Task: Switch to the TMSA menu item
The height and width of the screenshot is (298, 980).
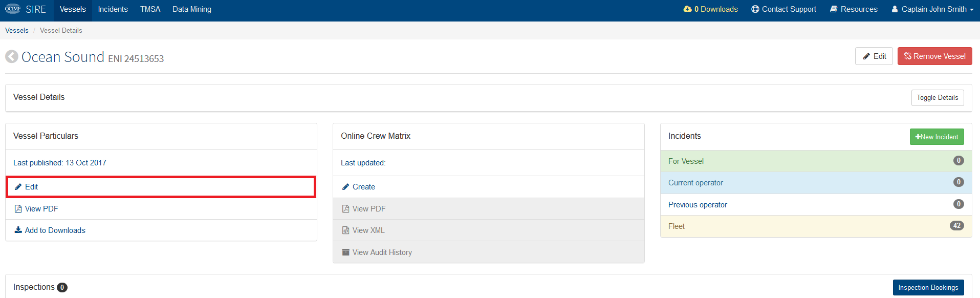Action: pyautogui.click(x=150, y=9)
